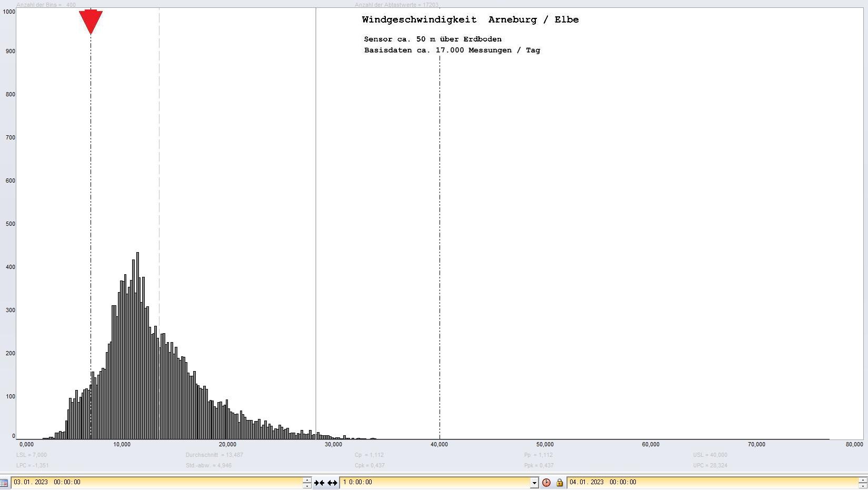868x490 pixels.
Task: Click the inward-arrows compress time range icon
Action: pos(319,483)
